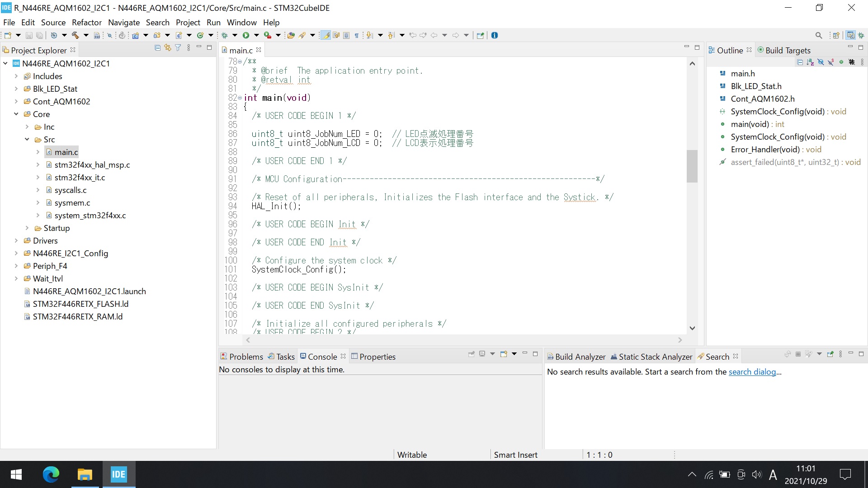Click the Open Type folder icon
The image size is (868, 488).
point(291,35)
